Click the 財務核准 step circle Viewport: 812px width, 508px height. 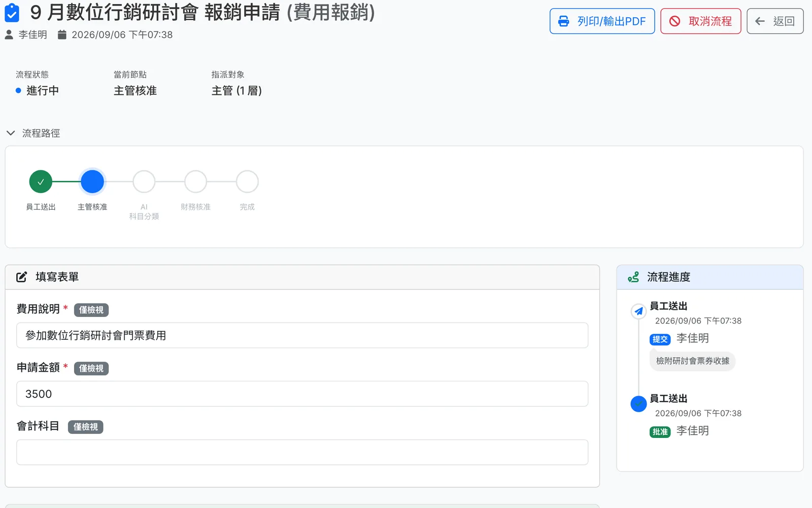195,181
